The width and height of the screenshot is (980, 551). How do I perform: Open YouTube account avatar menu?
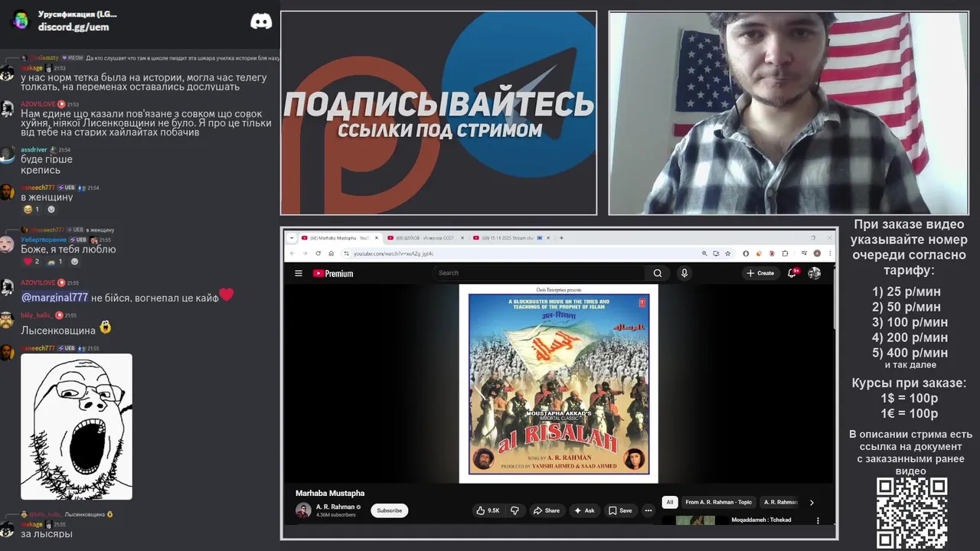815,273
